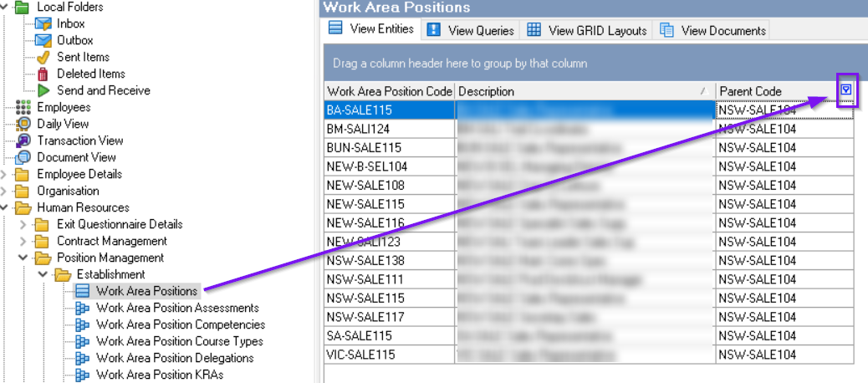Switch to the View Queries tab
The width and height of the screenshot is (868, 383).
pyautogui.click(x=472, y=30)
